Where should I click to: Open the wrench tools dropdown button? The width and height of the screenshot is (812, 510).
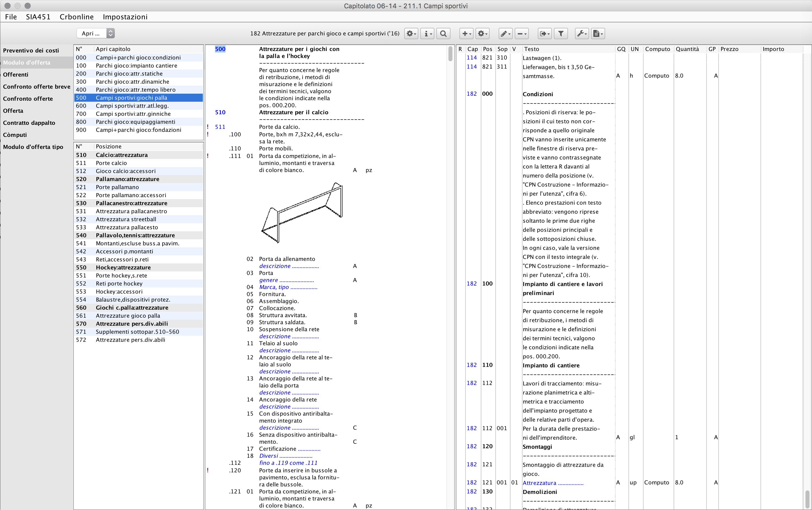click(x=582, y=33)
